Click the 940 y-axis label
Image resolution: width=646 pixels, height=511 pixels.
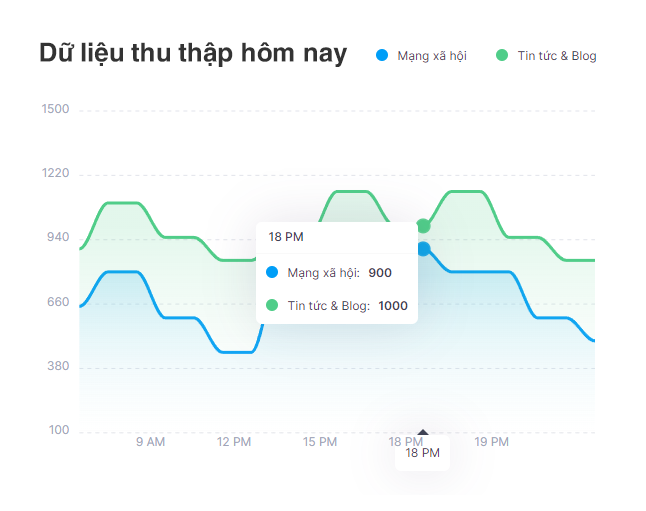[x=57, y=238]
